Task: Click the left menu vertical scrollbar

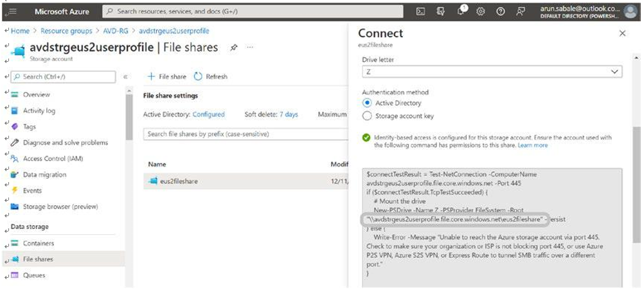Action: point(129,117)
